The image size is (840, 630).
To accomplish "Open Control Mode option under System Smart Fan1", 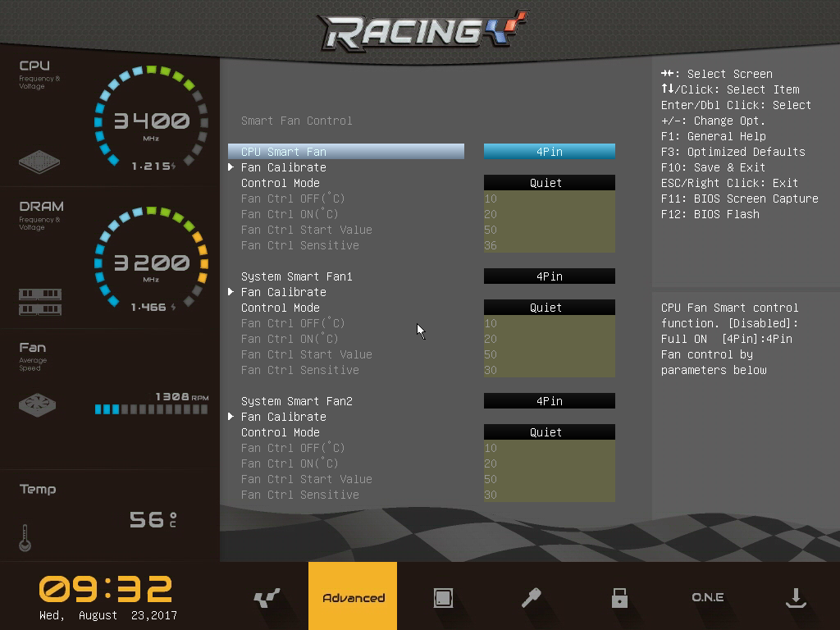I will (x=549, y=308).
